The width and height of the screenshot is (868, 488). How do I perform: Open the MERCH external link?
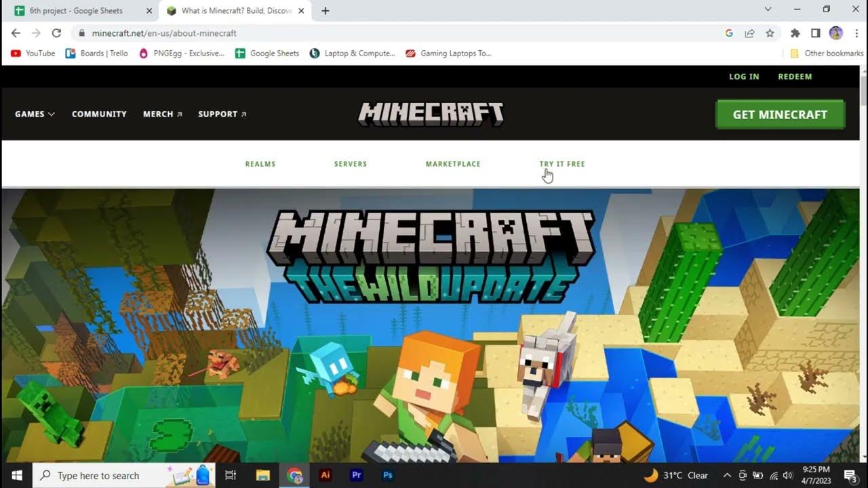pos(163,114)
